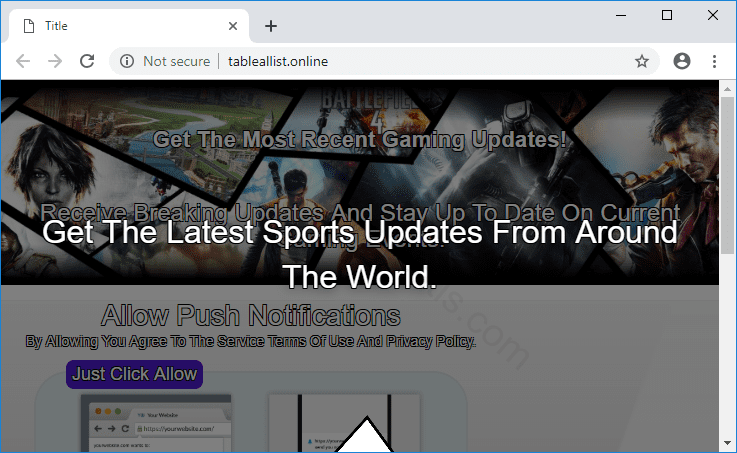This screenshot has height=453, width=737.
Task: Bookmark this page with the star icon
Action: coord(642,61)
